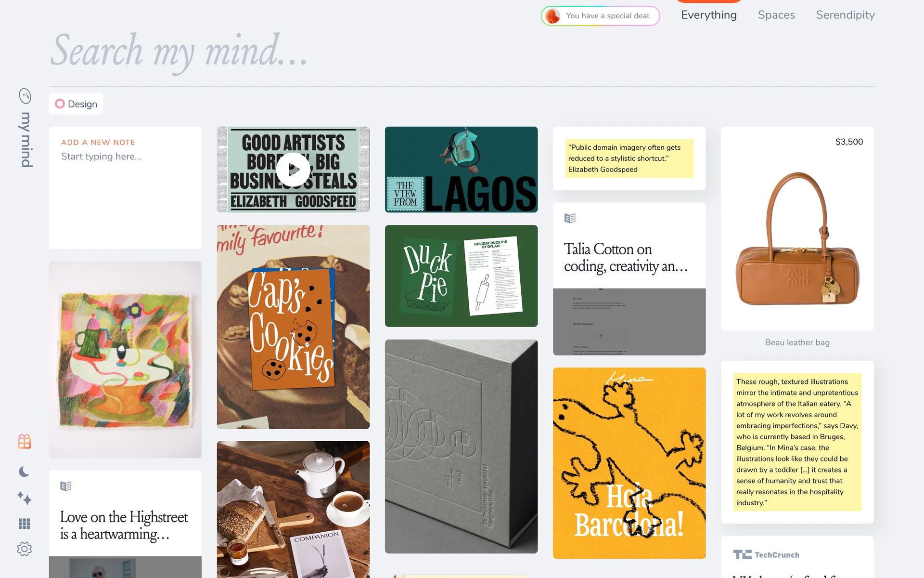The image size is (924, 578).
Task: Click the sparkles icon in the sidebar
Action: pos(25,498)
